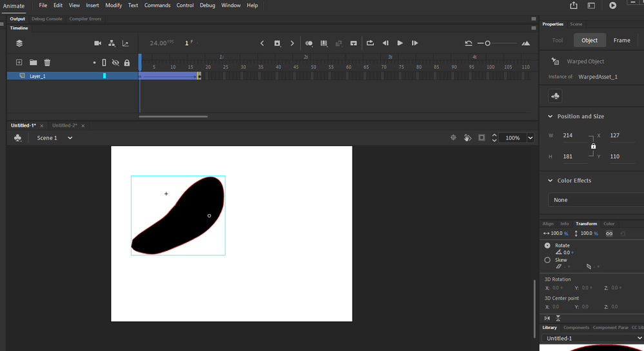The height and width of the screenshot is (351, 644).
Task: Add a camera using the camera icon
Action: pos(98,43)
